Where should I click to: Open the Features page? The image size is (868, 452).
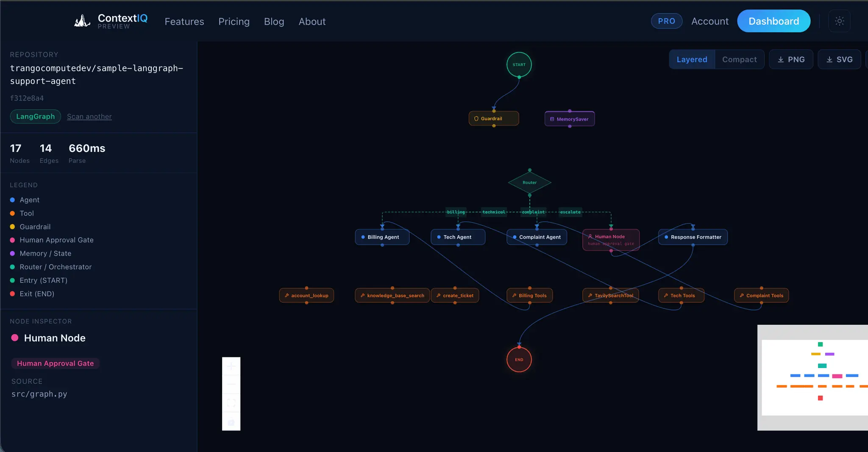tap(184, 22)
